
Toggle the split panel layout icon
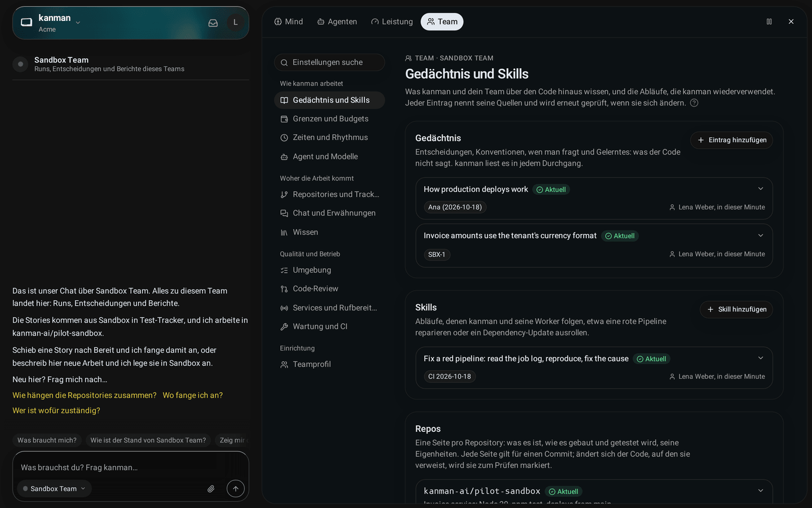(x=769, y=21)
